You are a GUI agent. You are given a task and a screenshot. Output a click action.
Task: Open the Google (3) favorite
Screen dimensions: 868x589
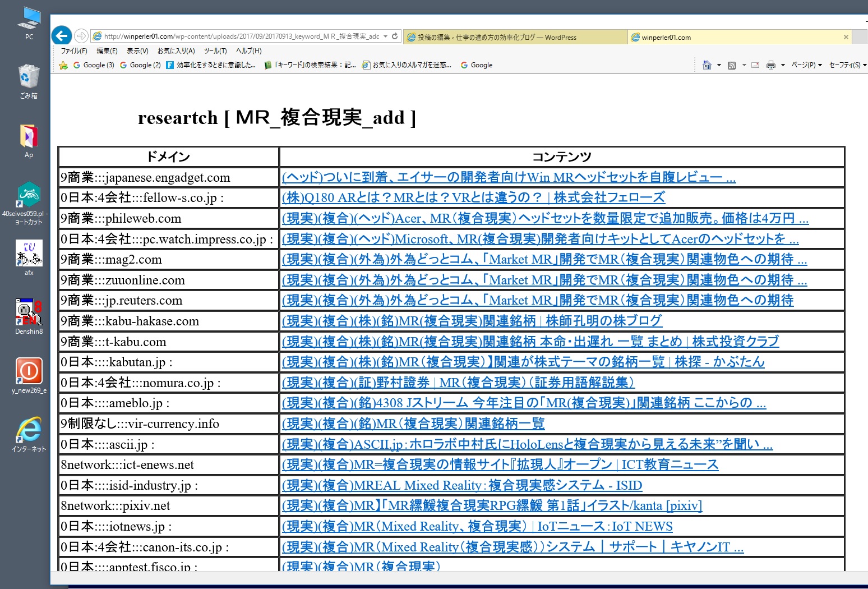coord(94,65)
